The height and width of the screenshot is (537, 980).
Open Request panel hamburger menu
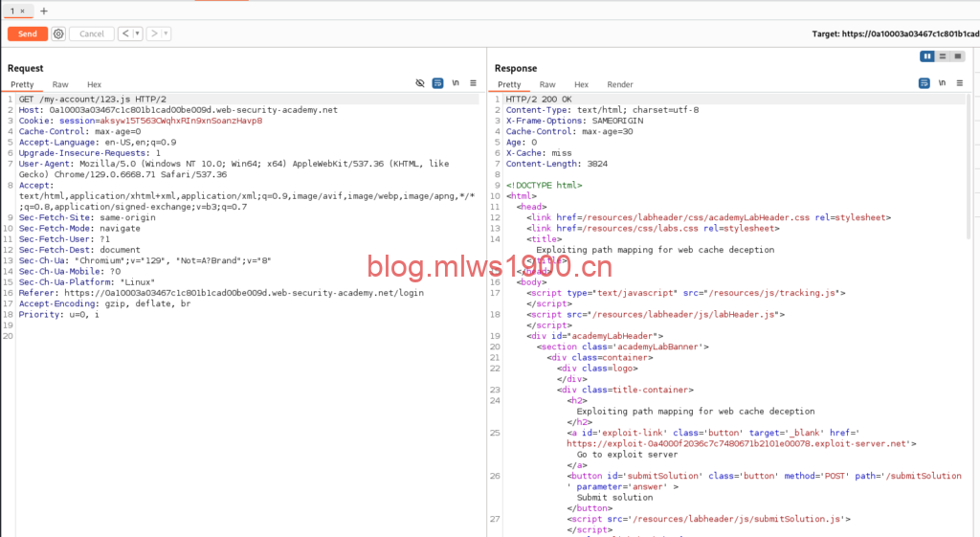click(473, 83)
